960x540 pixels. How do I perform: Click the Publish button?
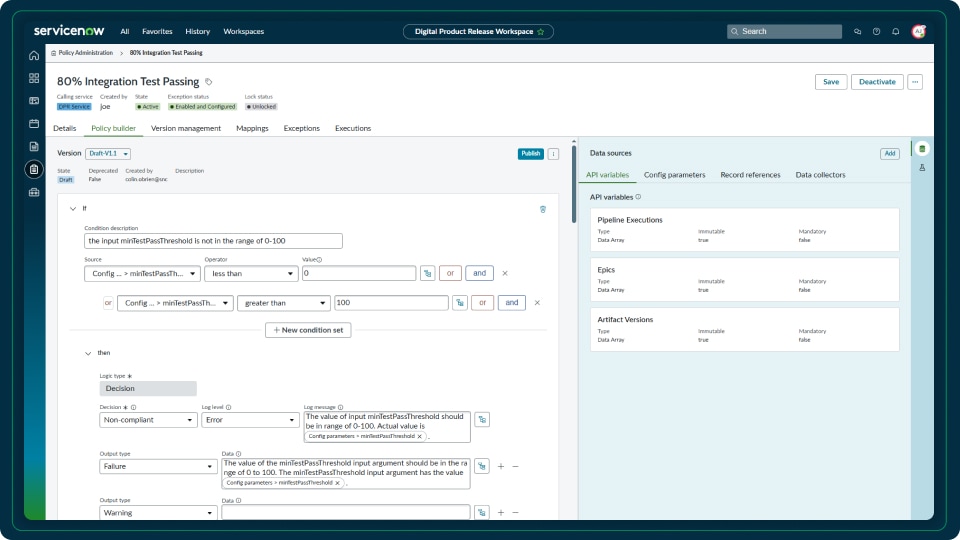point(530,153)
